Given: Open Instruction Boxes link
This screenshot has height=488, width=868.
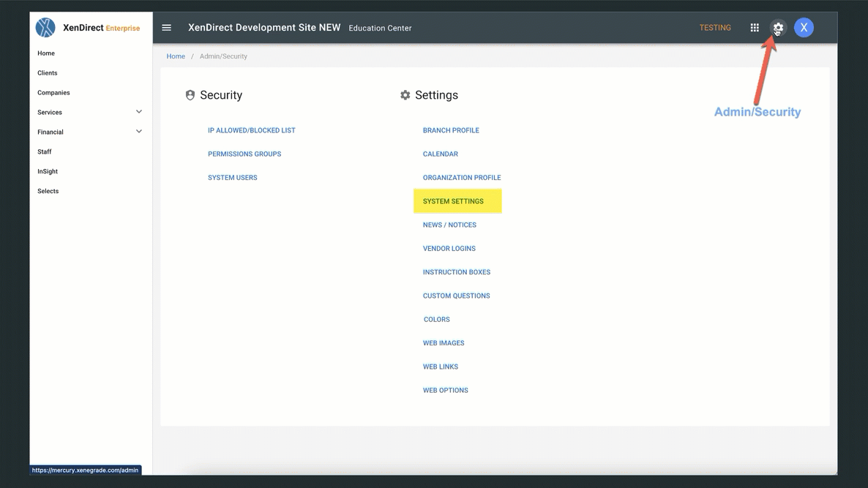Looking at the screenshot, I should coord(456,272).
